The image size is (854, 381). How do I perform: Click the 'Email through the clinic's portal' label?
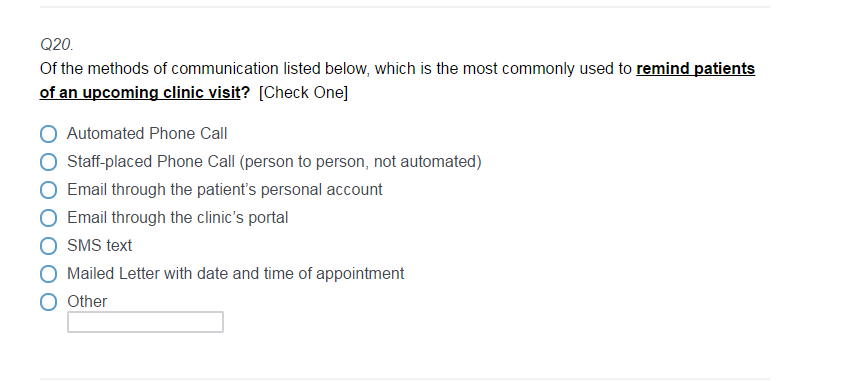(178, 218)
